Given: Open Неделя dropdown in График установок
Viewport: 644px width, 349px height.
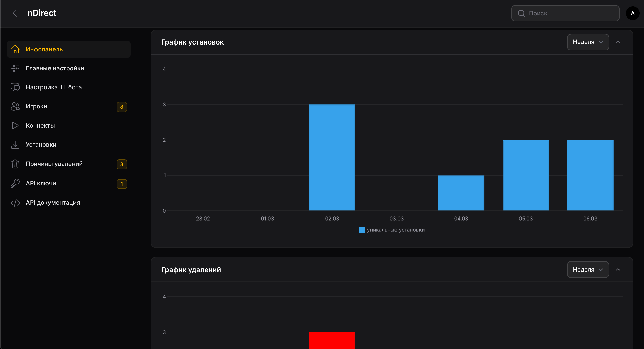Looking at the screenshot, I should coord(588,42).
